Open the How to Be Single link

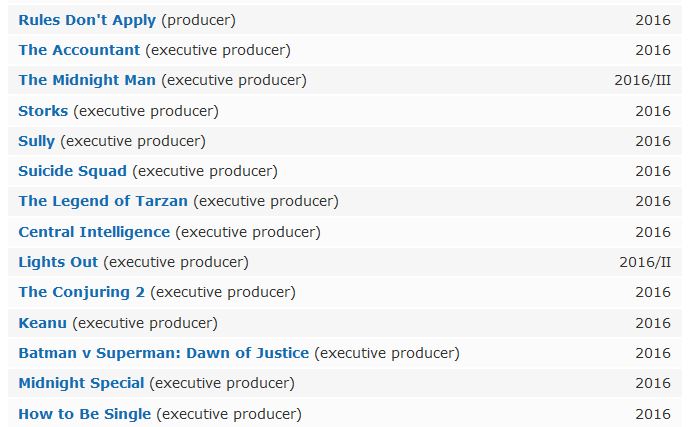(85, 414)
